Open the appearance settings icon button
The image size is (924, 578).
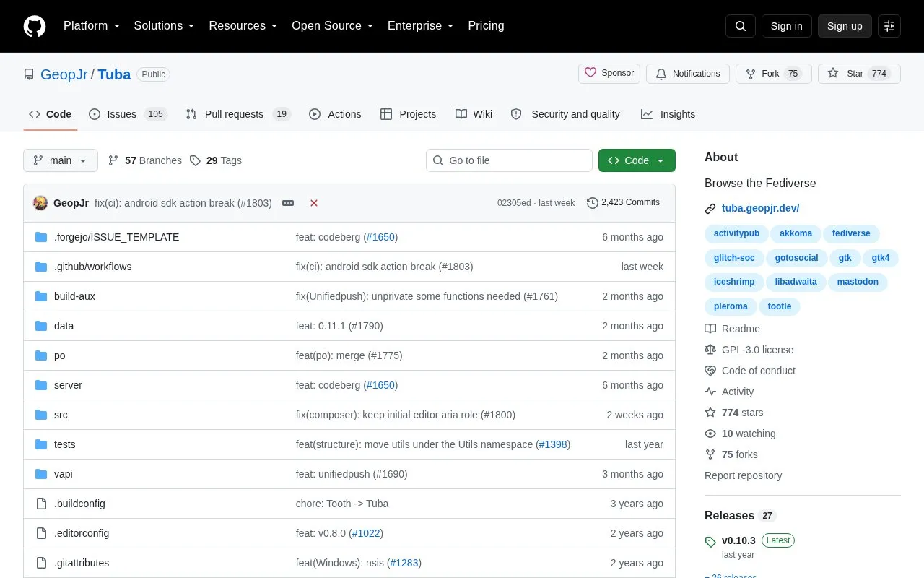pyautogui.click(x=889, y=26)
